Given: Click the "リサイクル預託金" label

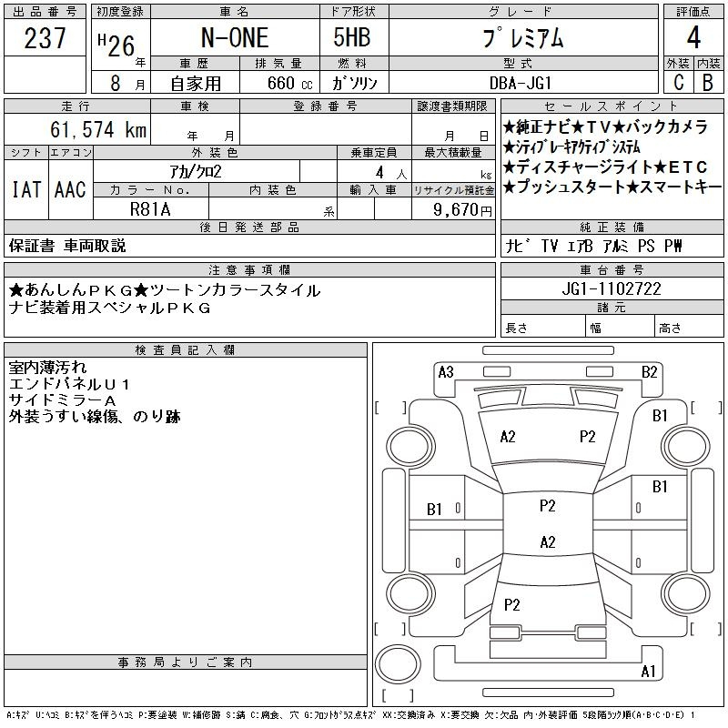Looking at the screenshot, I should [453, 190].
